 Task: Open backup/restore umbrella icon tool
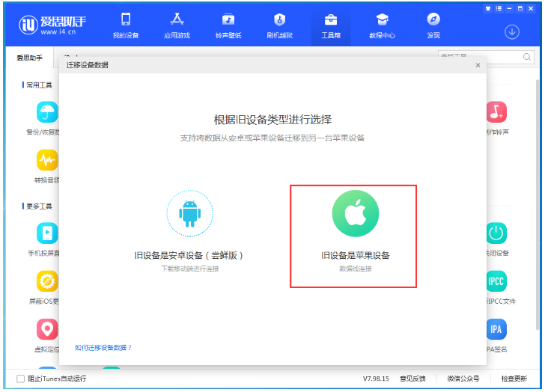point(47,112)
